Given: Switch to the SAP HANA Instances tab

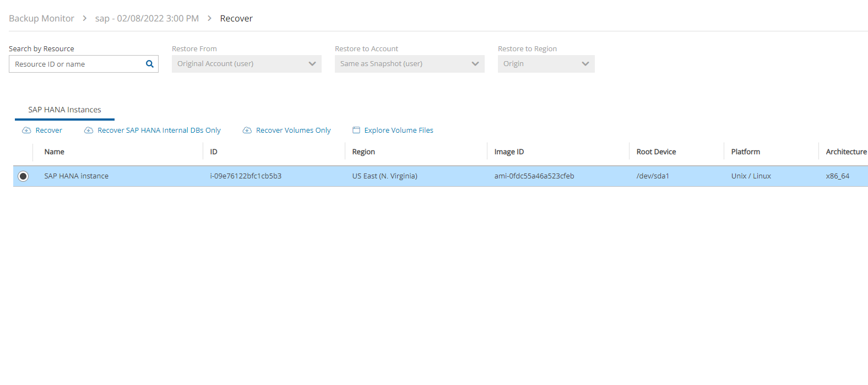Looking at the screenshot, I should pyautogui.click(x=64, y=110).
